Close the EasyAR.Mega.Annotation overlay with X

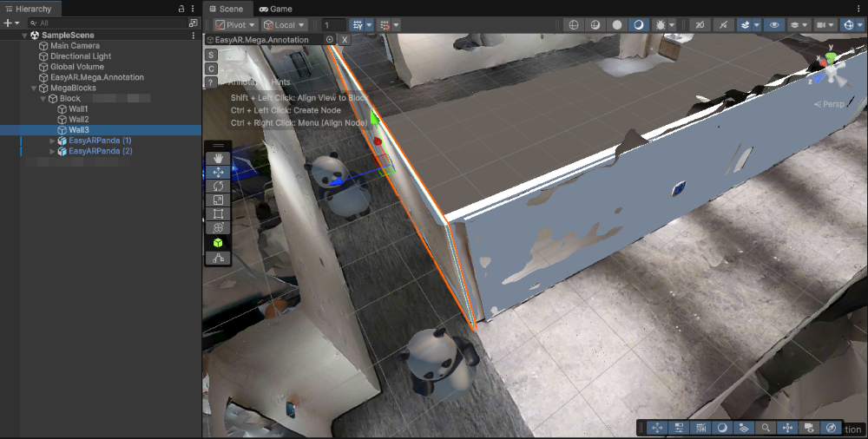click(345, 39)
